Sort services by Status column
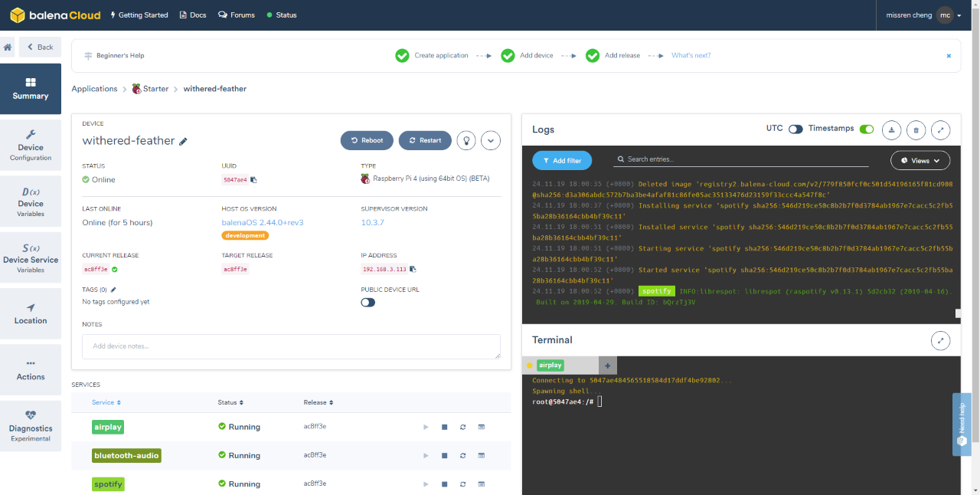The image size is (980, 495). pyautogui.click(x=230, y=402)
